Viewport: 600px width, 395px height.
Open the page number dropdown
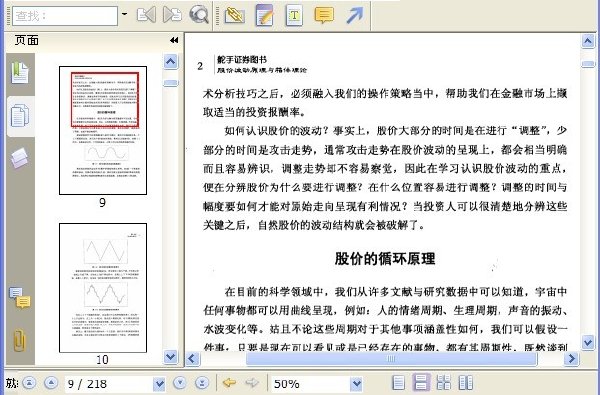click(159, 384)
